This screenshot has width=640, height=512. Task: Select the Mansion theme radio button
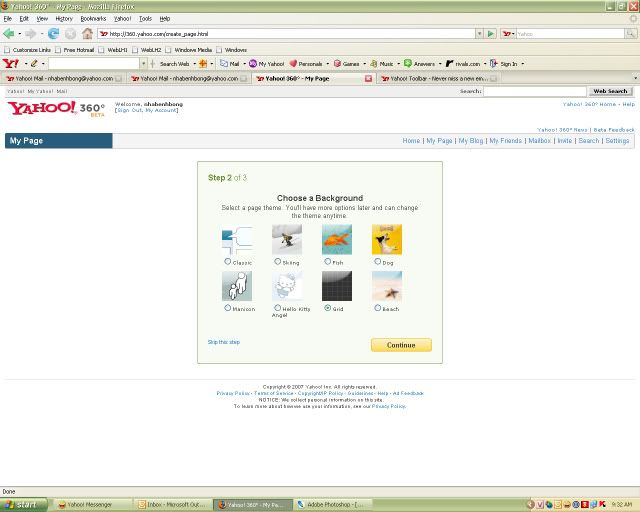click(228, 308)
